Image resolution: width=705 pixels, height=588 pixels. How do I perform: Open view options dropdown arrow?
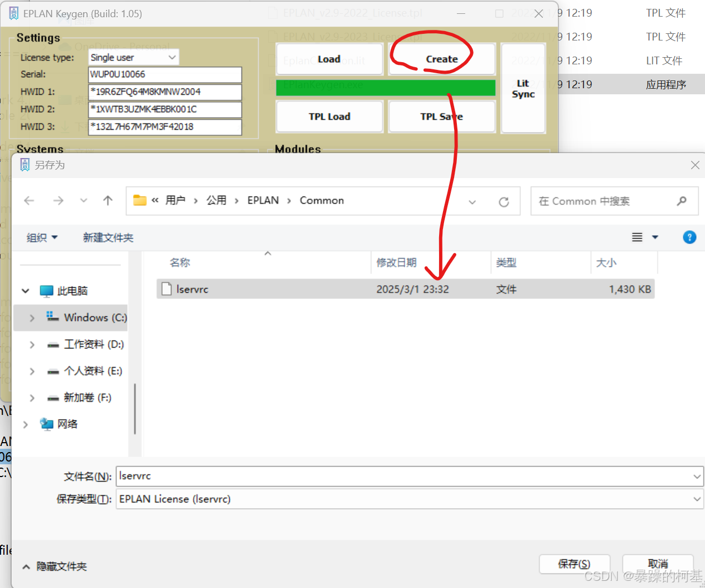(x=655, y=237)
